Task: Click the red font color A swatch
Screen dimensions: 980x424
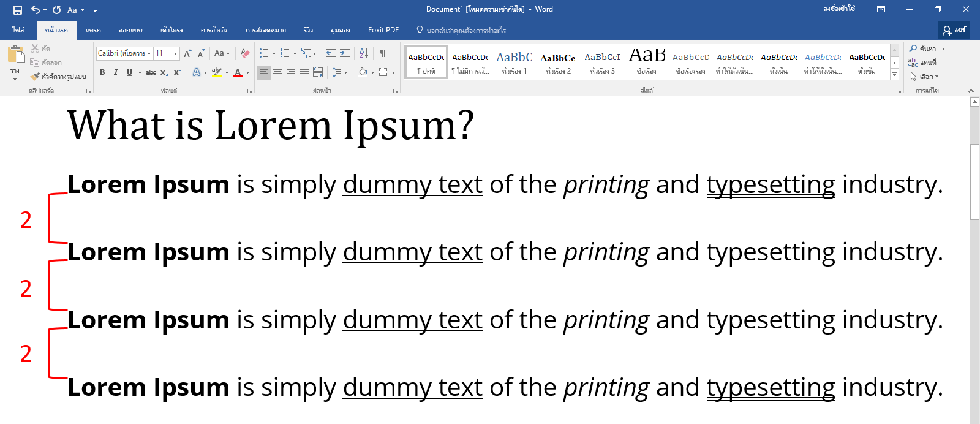Action: point(238,72)
